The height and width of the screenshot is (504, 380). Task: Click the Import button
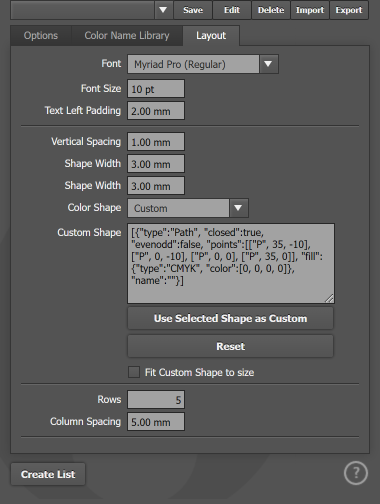pyautogui.click(x=310, y=10)
